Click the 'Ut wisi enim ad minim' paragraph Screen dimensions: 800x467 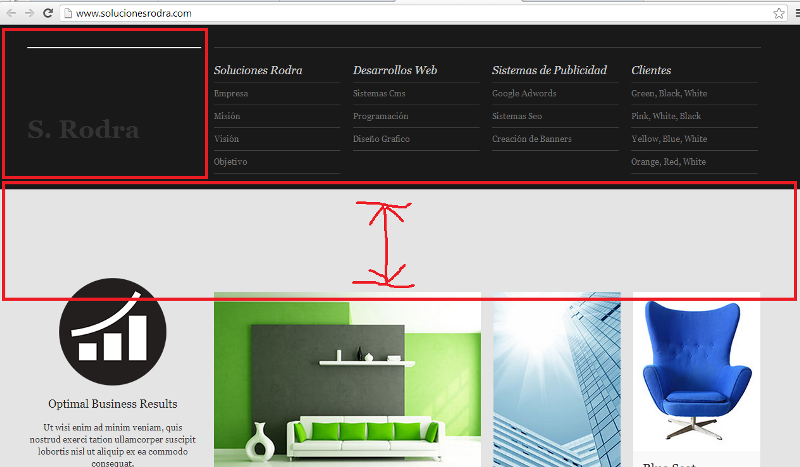pyautogui.click(x=113, y=445)
